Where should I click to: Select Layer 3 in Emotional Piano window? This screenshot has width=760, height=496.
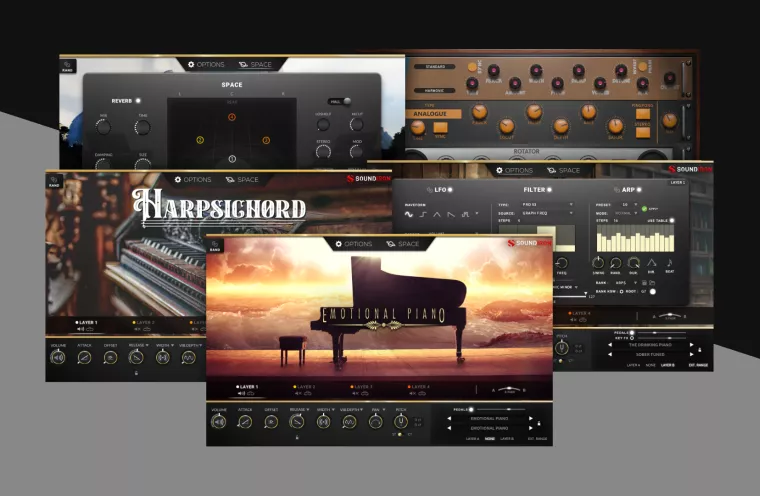pos(361,387)
